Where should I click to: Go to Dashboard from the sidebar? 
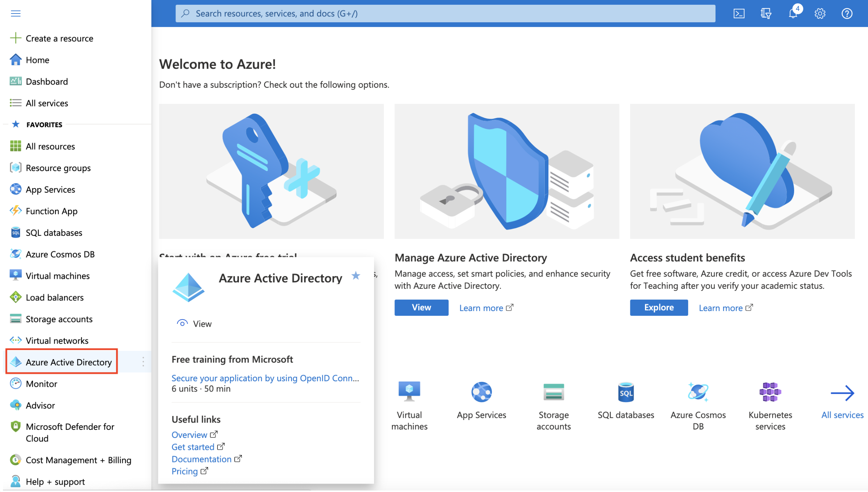click(x=47, y=81)
